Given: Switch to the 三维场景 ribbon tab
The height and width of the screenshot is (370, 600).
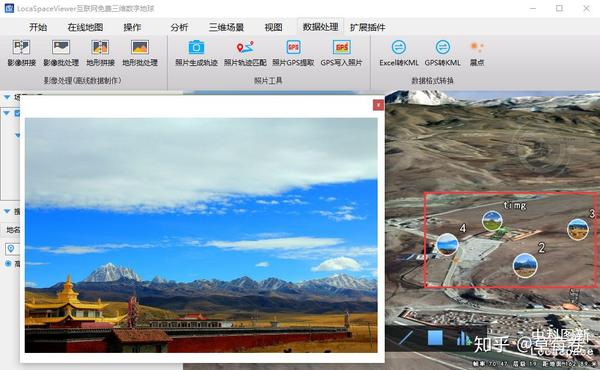Looking at the screenshot, I should [x=227, y=27].
